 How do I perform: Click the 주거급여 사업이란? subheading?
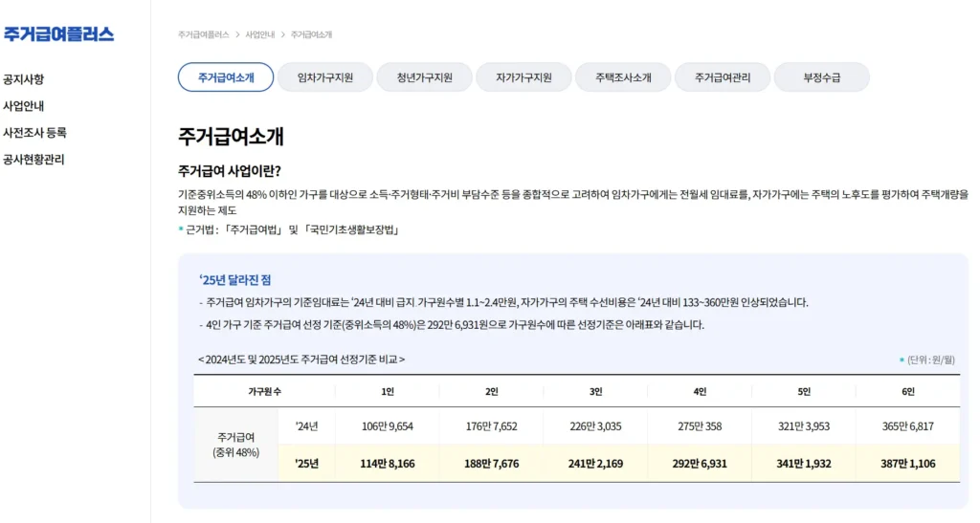coord(230,171)
